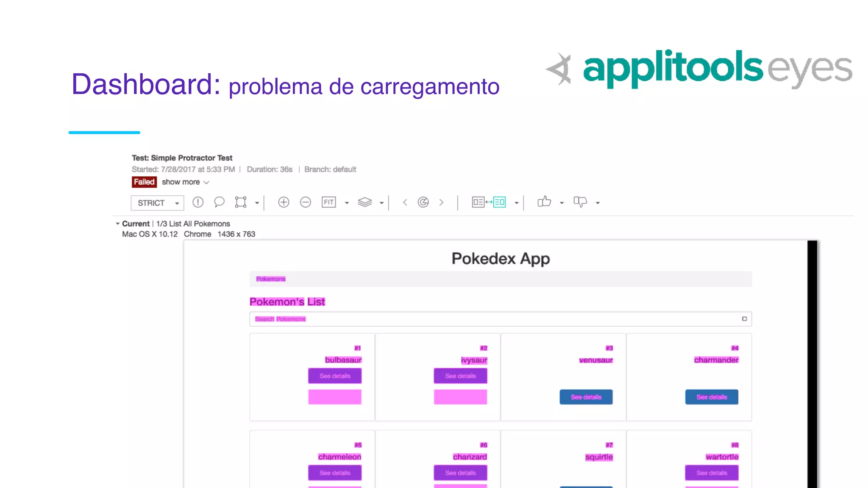The width and height of the screenshot is (868, 488).
Task: Open the FIT zoom options arrow
Action: pyautogui.click(x=347, y=203)
